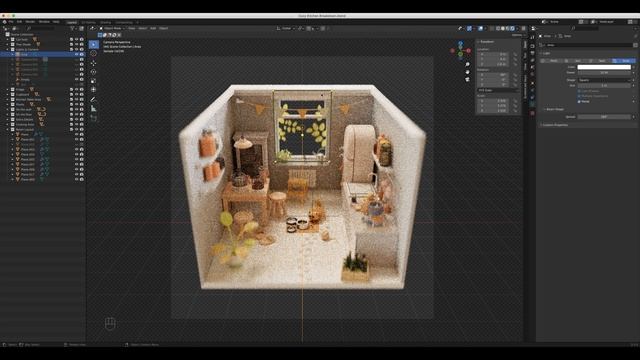Hide Cooking Area collection eye icon
The width and height of the screenshot is (640, 360).
pyautogui.click(x=76, y=124)
